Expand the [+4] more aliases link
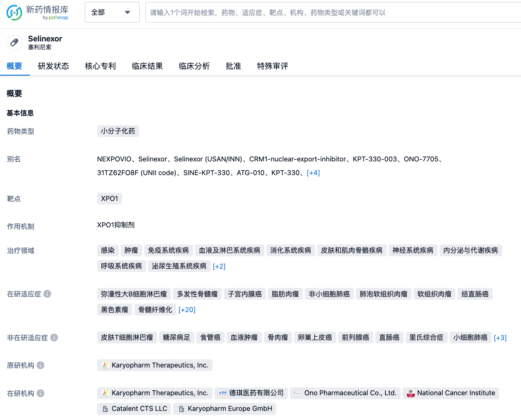 (x=313, y=173)
